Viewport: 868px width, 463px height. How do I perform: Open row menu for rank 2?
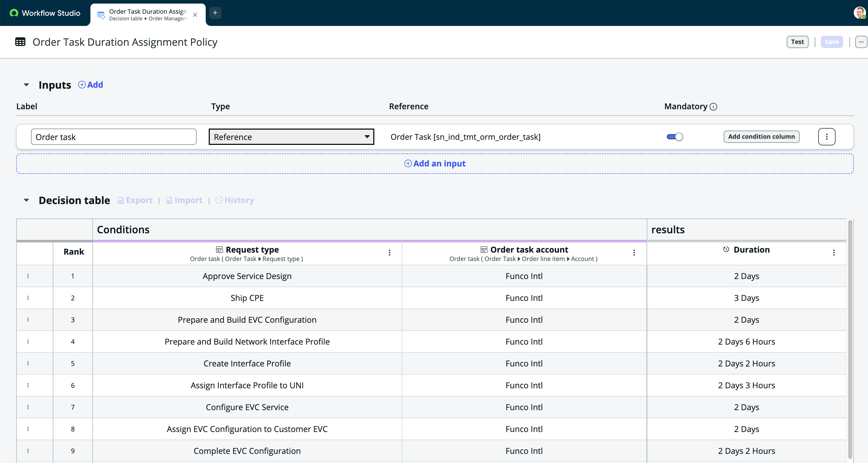coord(28,298)
